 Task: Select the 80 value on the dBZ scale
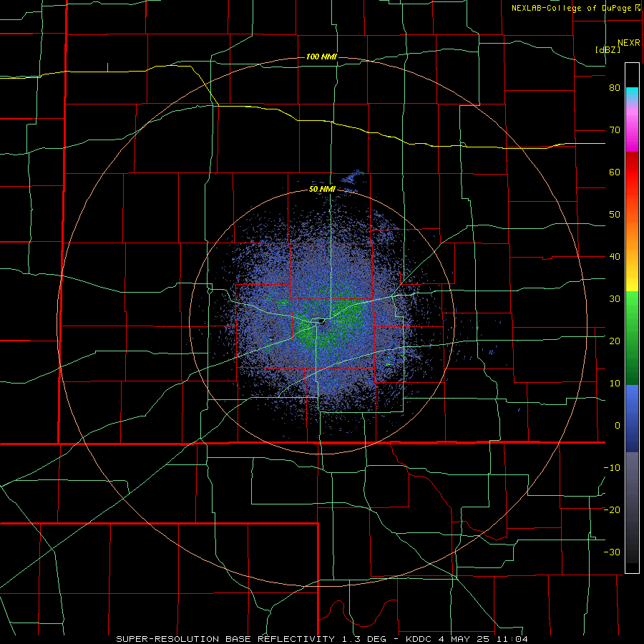coord(615,88)
